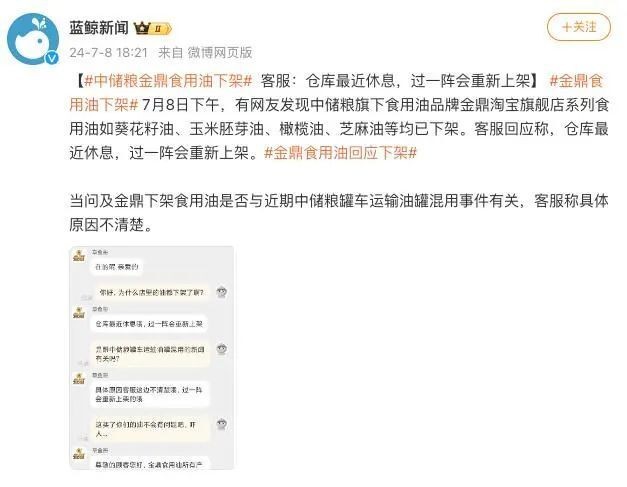Viewport: 627px width, 487px height.
Task: Click the customer avatar beside the last question
Action: (222, 424)
